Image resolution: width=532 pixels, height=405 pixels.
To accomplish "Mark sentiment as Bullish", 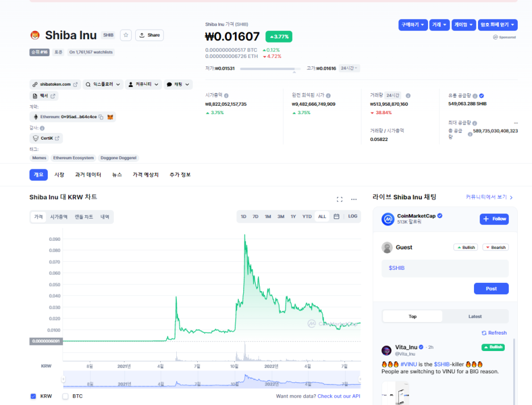I will [466, 247].
